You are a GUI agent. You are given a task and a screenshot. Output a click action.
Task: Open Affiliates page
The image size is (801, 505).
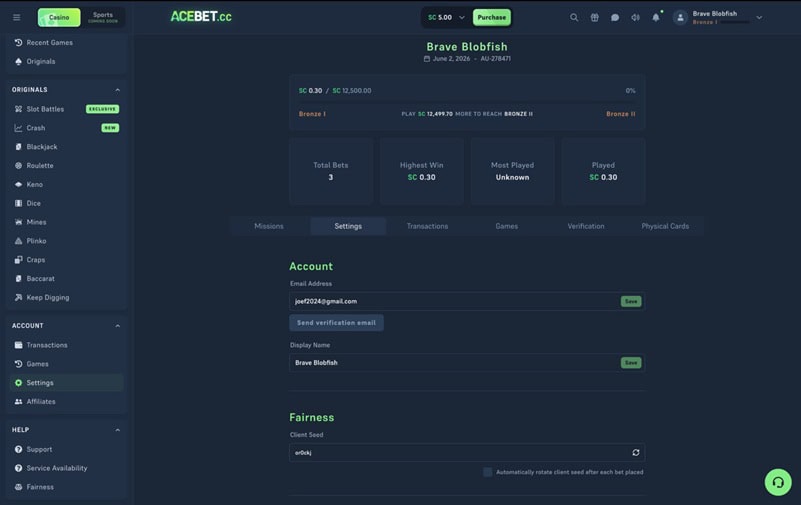click(66, 402)
